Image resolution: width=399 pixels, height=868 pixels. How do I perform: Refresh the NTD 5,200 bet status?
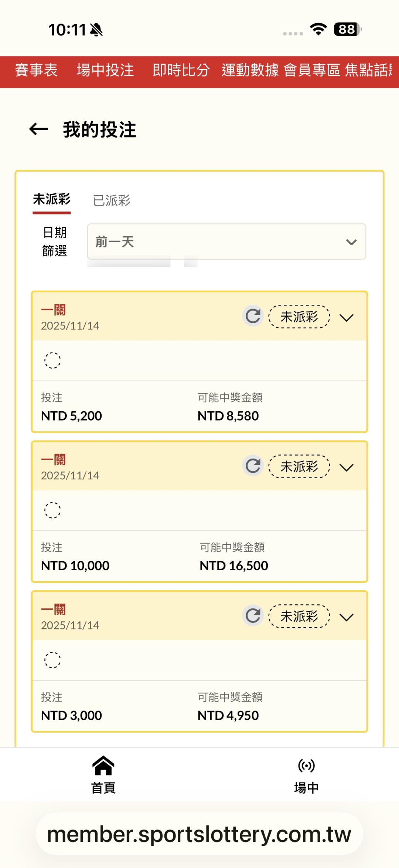pos(253,316)
